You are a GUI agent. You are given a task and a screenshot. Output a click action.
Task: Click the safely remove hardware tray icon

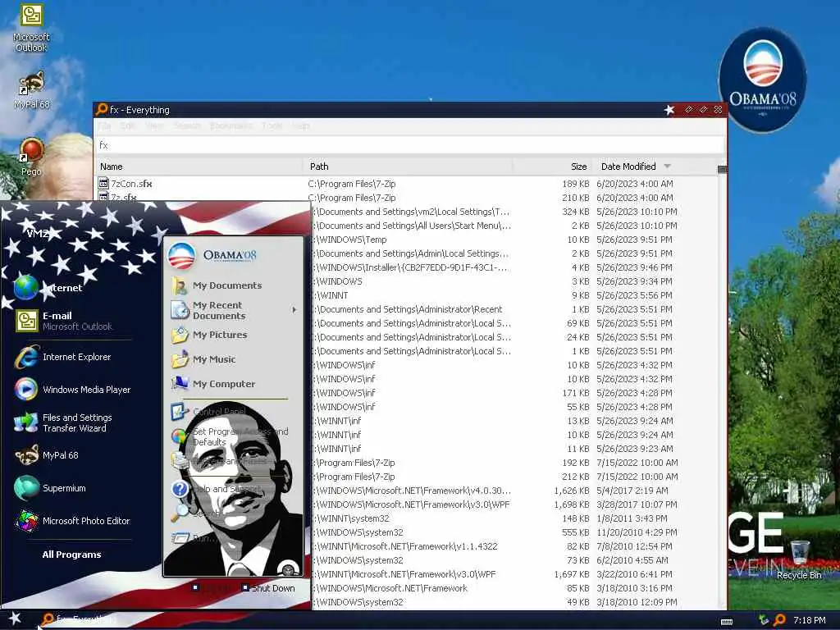pos(764,620)
